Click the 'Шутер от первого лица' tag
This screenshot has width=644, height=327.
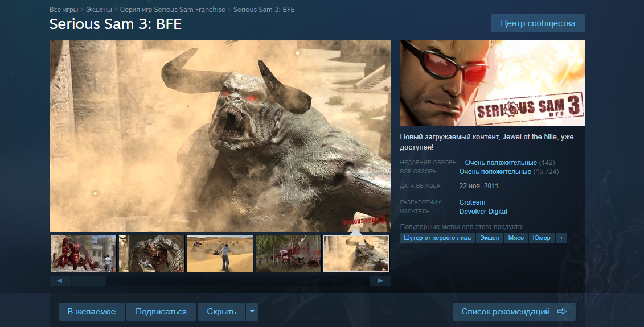pyautogui.click(x=437, y=238)
